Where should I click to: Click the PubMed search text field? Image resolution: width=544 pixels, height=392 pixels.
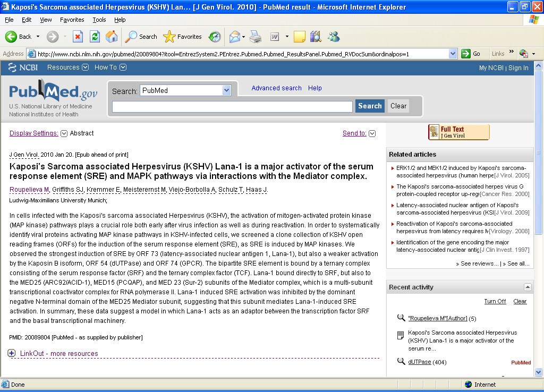point(232,106)
